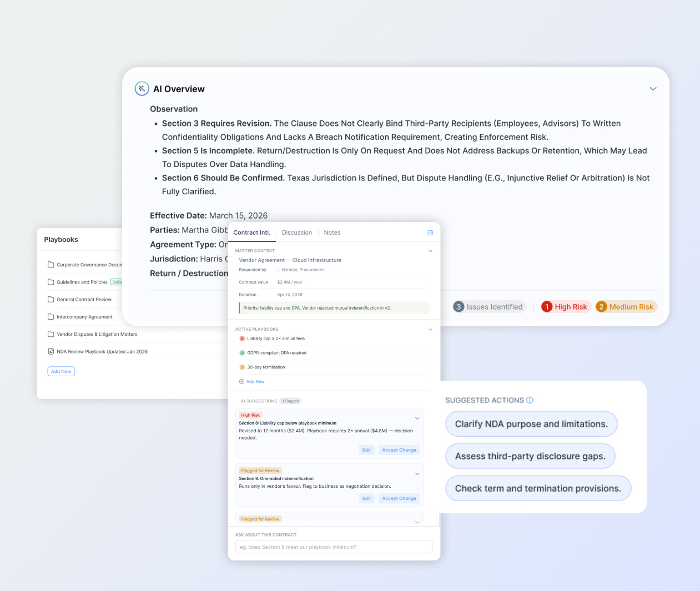Click the 3 Flagged badge
This screenshot has width=700, height=591.
pyautogui.click(x=290, y=401)
